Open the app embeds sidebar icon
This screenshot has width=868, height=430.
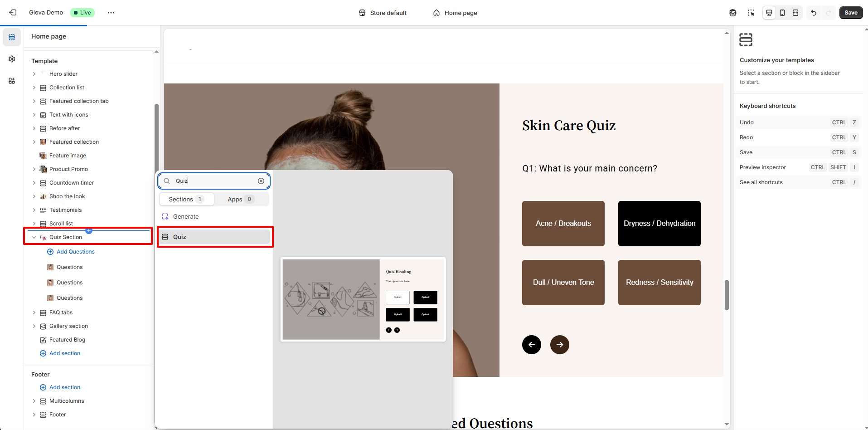(12, 81)
